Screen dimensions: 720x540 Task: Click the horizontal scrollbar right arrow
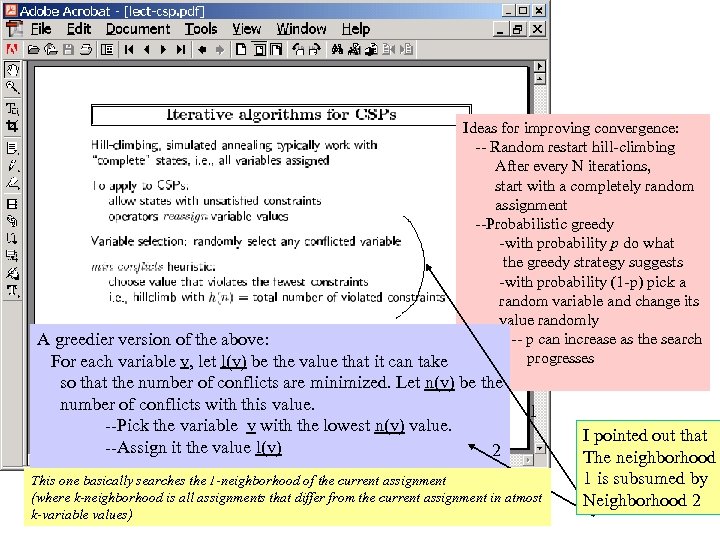point(528,459)
